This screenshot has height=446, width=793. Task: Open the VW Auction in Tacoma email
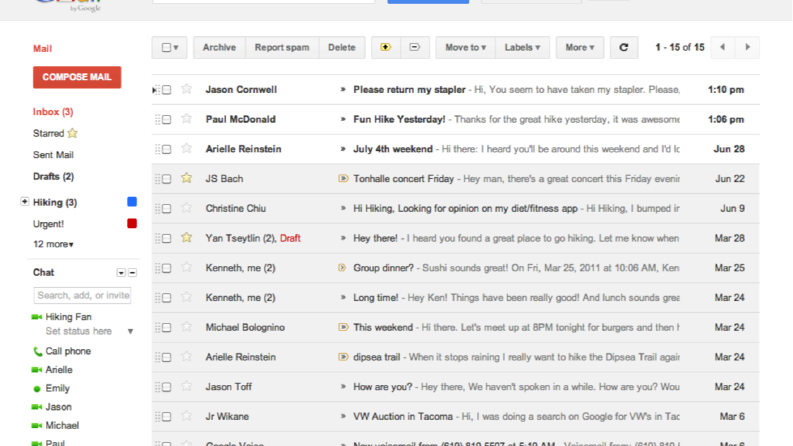[x=455, y=417]
